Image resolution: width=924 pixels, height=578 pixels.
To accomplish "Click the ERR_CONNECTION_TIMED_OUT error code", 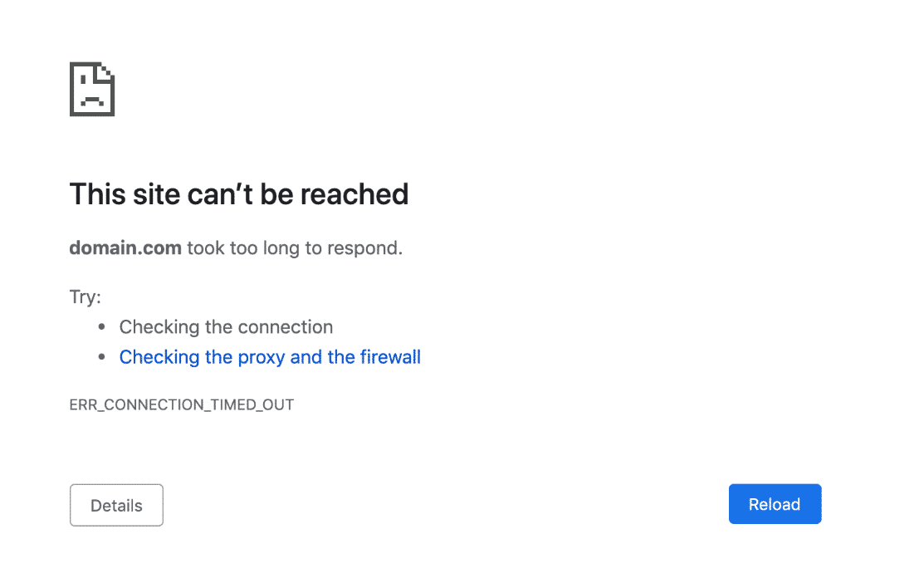I will click(182, 404).
